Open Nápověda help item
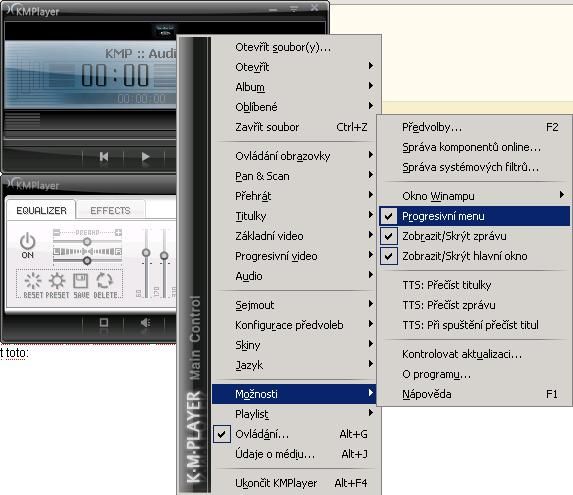The height and width of the screenshot is (495, 573). click(475, 394)
